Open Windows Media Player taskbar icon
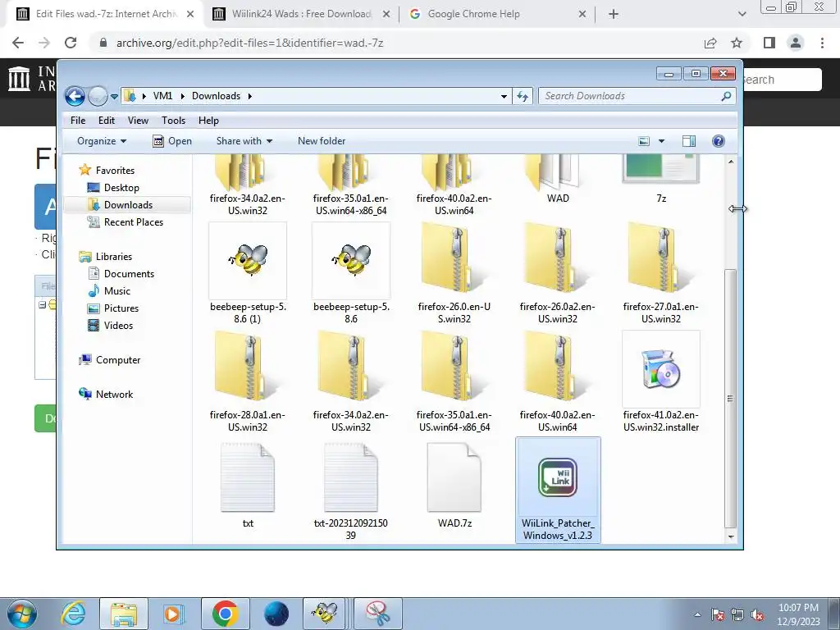 [173, 614]
